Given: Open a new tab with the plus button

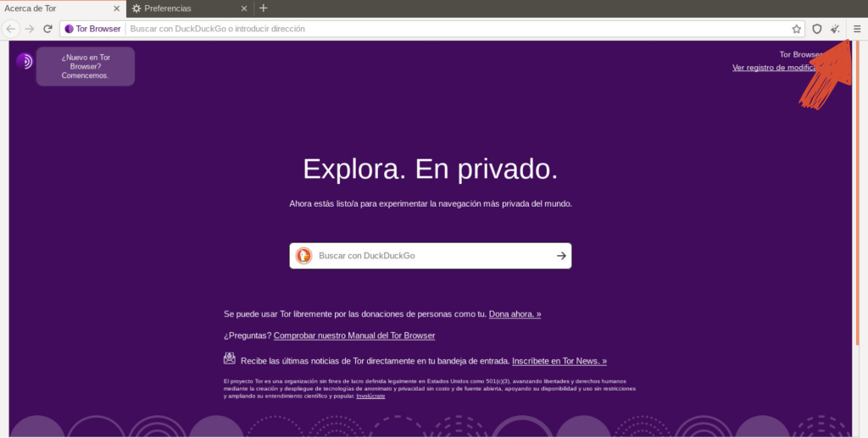Looking at the screenshot, I should coord(264,8).
